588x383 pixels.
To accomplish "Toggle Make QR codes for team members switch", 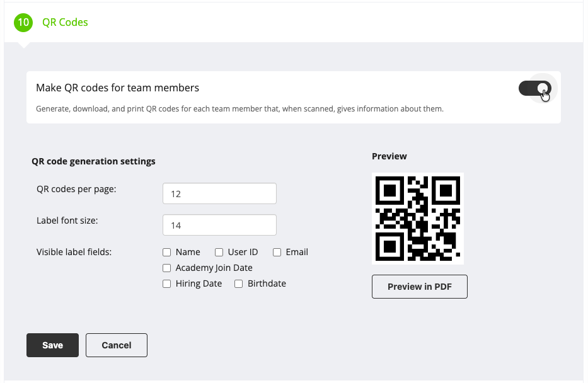I will click(x=535, y=88).
